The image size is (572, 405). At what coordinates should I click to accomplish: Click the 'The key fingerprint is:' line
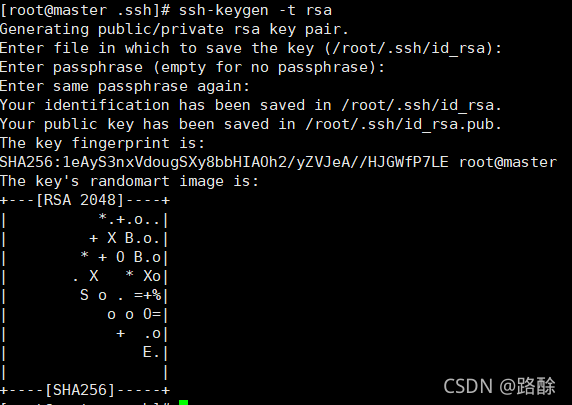point(103,143)
